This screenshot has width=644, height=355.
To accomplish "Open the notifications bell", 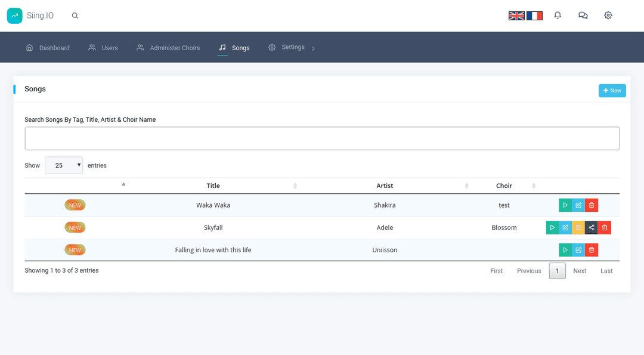I will click(558, 15).
